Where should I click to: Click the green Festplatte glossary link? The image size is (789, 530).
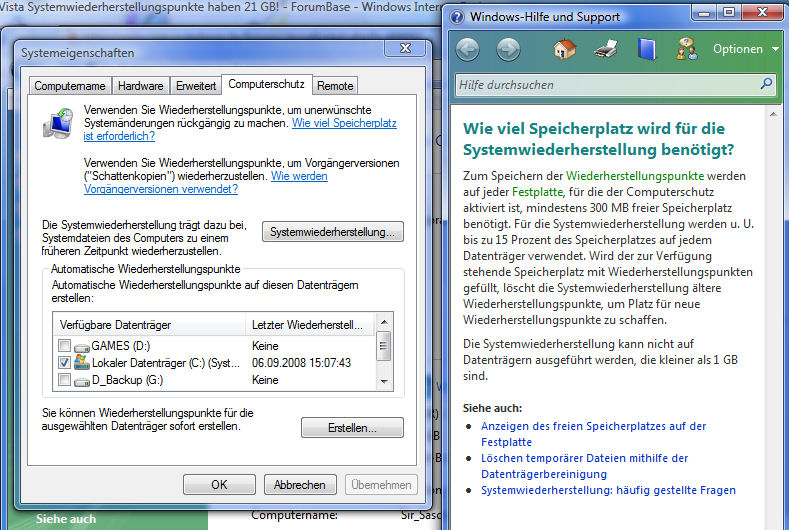click(537, 192)
